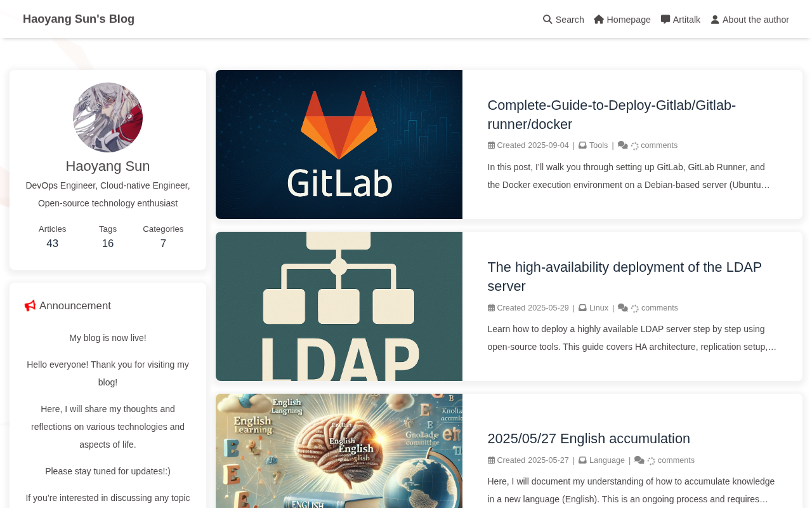Viewport: 812px width, 508px height.
Task: Click calendar icon on the Gitlab post
Action: coord(491,145)
